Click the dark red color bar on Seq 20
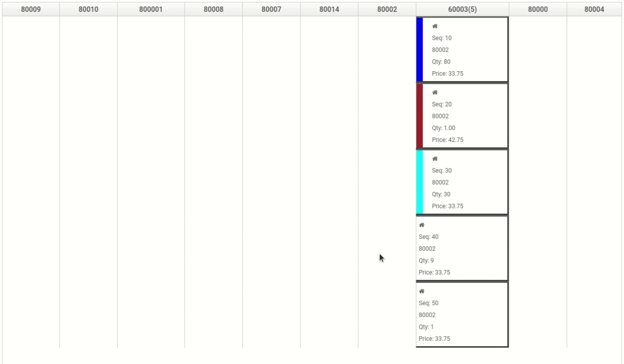This screenshot has width=624, height=364. [x=420, y=116]
